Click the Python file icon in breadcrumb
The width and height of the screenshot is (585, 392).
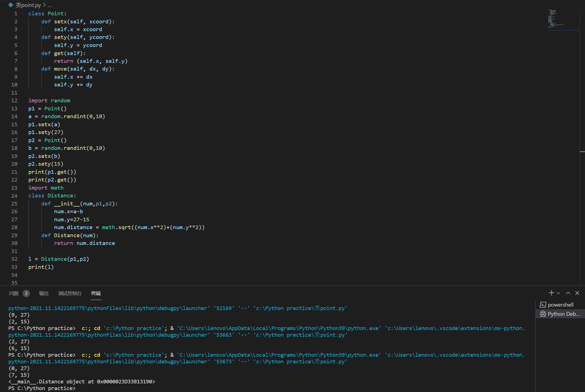(x=11, y=5)
